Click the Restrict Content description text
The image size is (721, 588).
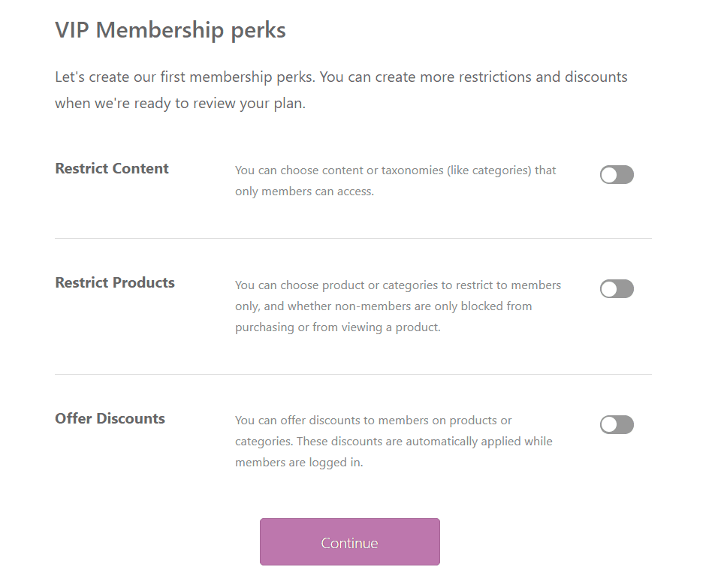tap(395, 180)
